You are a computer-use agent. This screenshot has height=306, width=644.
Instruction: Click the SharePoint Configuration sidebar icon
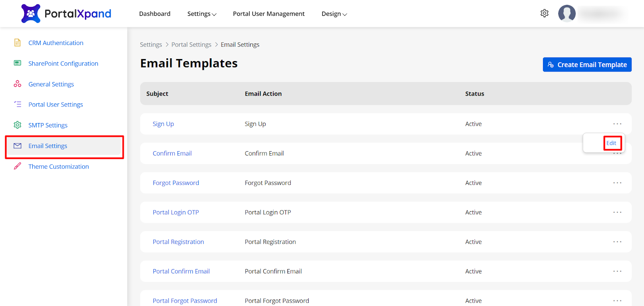[x=17, y=63]
